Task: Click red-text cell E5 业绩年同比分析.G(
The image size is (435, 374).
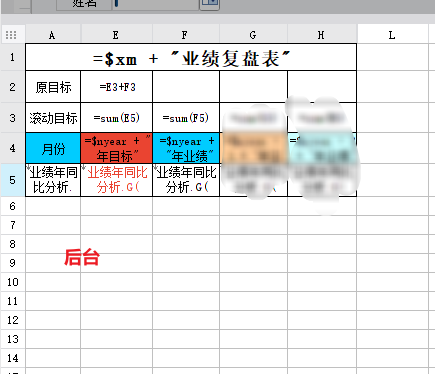Action: (117, 180)
